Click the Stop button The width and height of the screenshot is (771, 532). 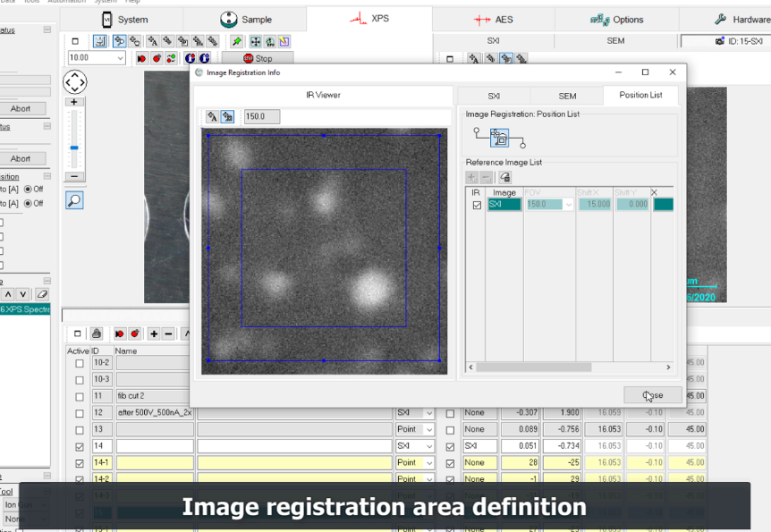click(x=258, y=58)
